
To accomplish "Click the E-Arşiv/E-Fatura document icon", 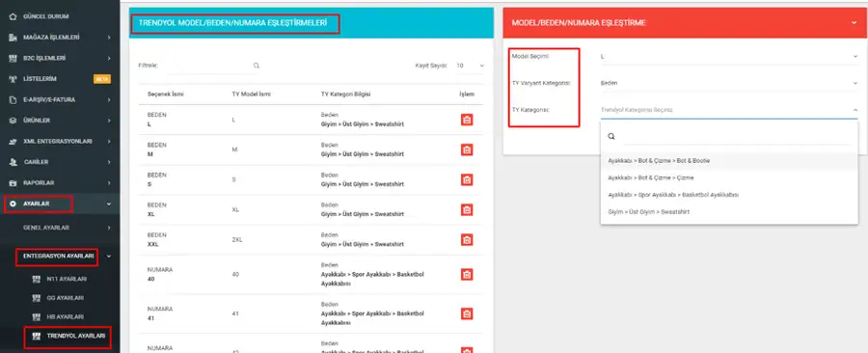I will point(13,100).
